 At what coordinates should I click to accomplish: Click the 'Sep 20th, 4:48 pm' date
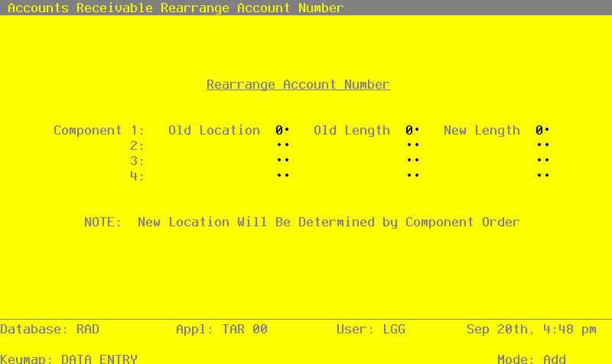(531, 330)
